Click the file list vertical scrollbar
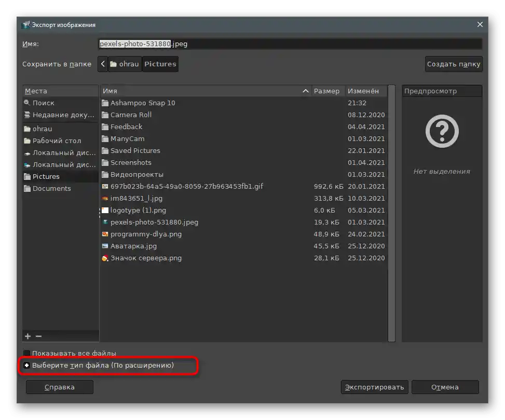Image resolution: width=505 pixels, height=420 pixels. (x=391, y=214)
